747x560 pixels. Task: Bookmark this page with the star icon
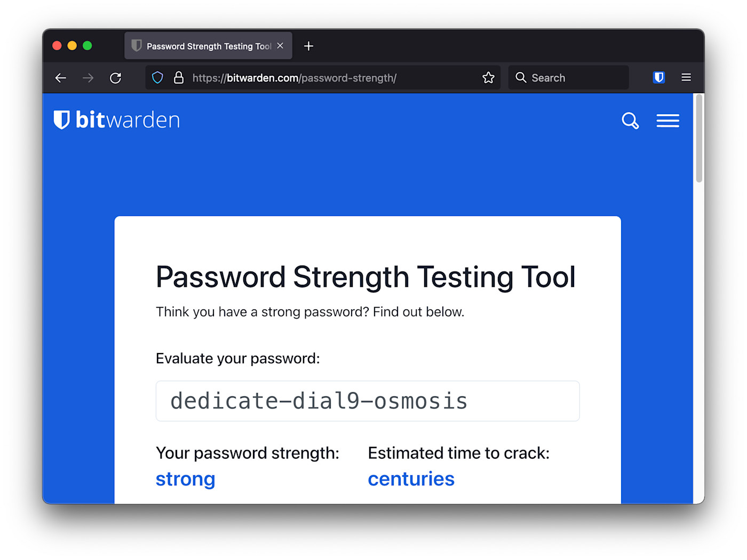(x=488, y=77)
